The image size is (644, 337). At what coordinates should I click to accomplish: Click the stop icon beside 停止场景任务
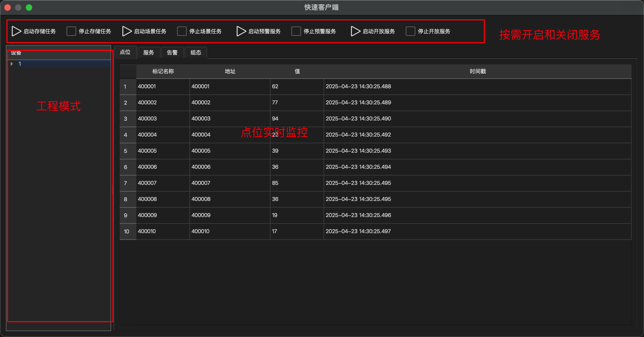182,31
